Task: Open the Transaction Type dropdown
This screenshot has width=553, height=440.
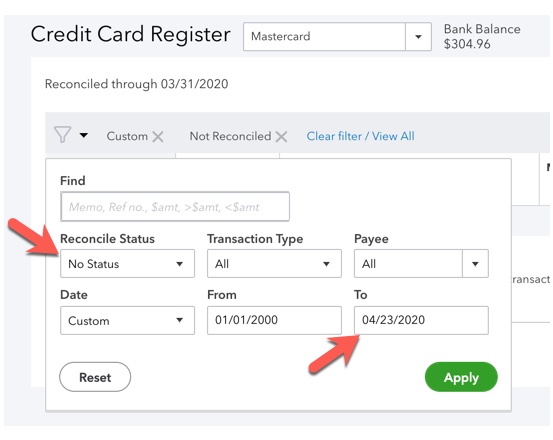Action: click(x=274, y=264)
